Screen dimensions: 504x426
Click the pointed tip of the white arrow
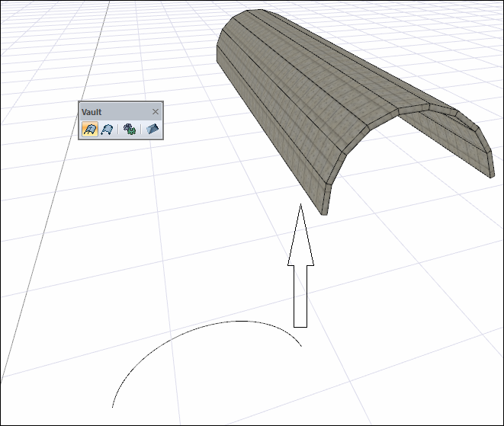[x=300, y=207]
